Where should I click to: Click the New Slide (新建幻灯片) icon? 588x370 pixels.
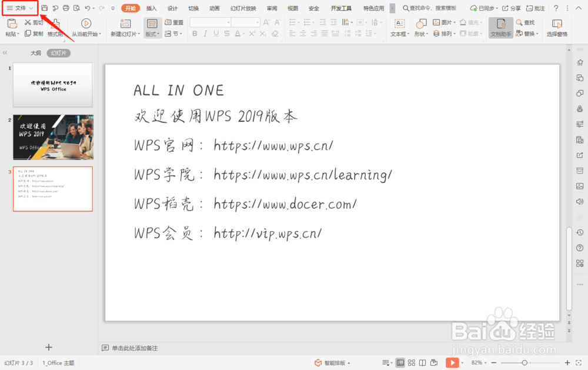click(125, 25)
